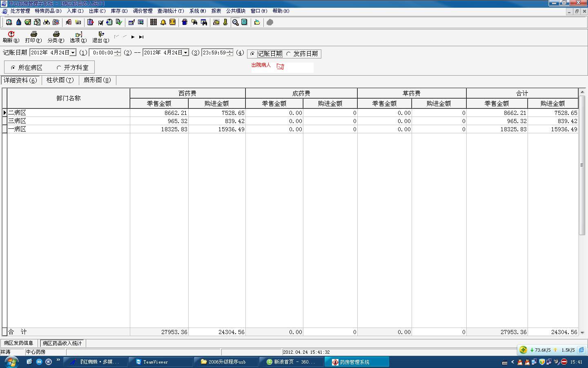Click the document with green check icon
This screenshot has height=368, width=588.
click(119, 22)
